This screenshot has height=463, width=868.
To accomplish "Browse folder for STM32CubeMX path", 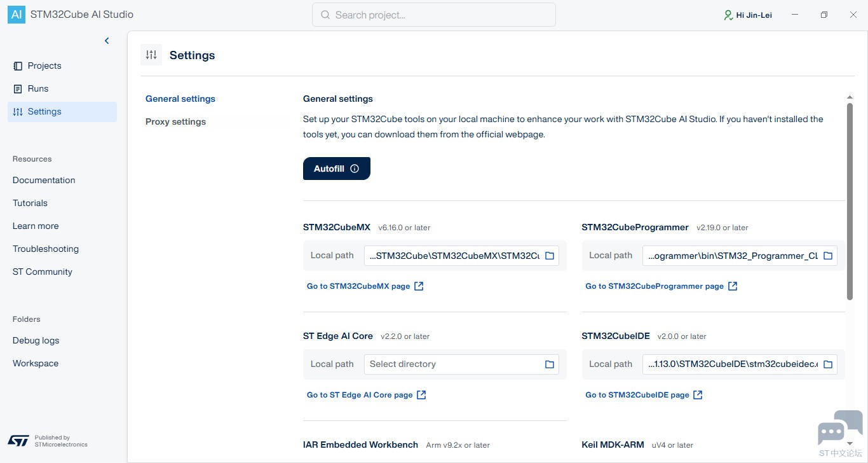I will (550, 256).
